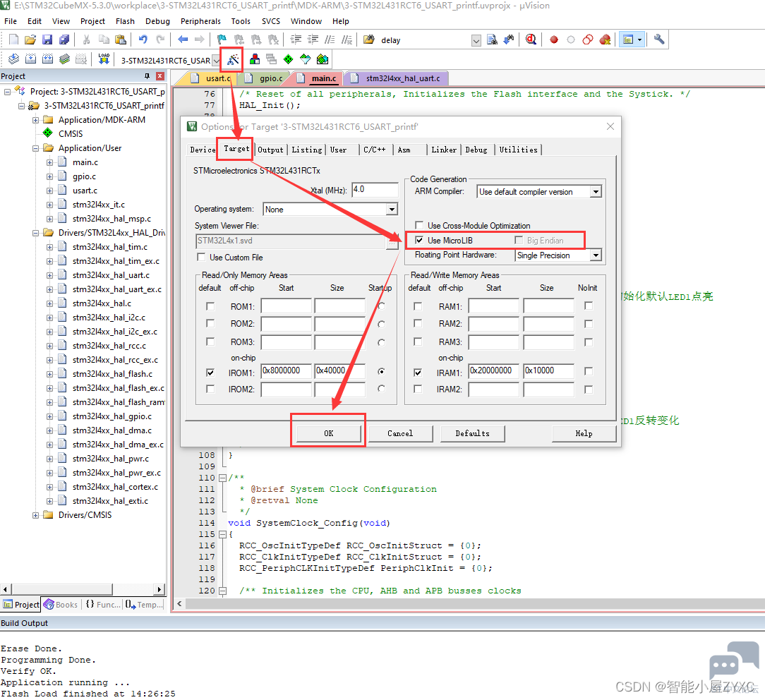Open the Linker options tab
Image resolution: width=765 pixels, height=700 pixels.
443,150
